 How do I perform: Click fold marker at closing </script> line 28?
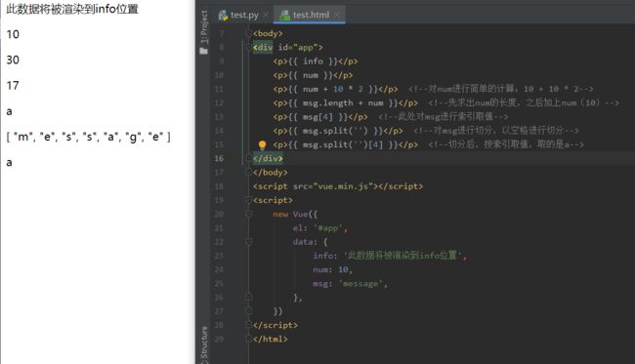click(249, 325)
